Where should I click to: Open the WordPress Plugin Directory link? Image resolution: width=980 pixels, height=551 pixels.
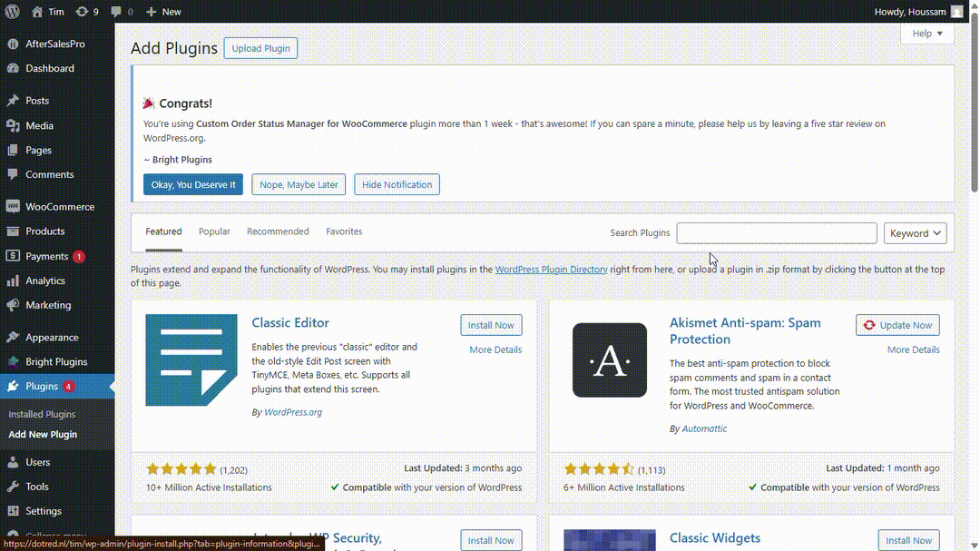coord(552,270)
